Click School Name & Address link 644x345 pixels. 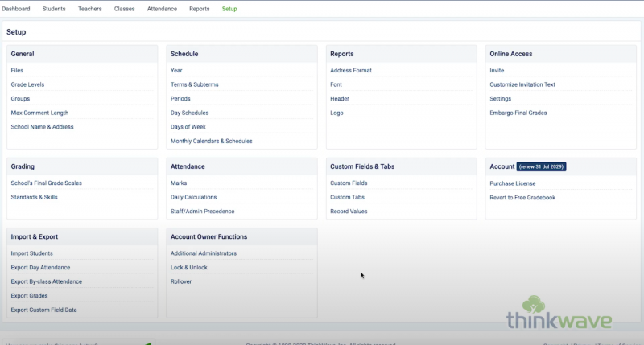click(x=42, y=127)
